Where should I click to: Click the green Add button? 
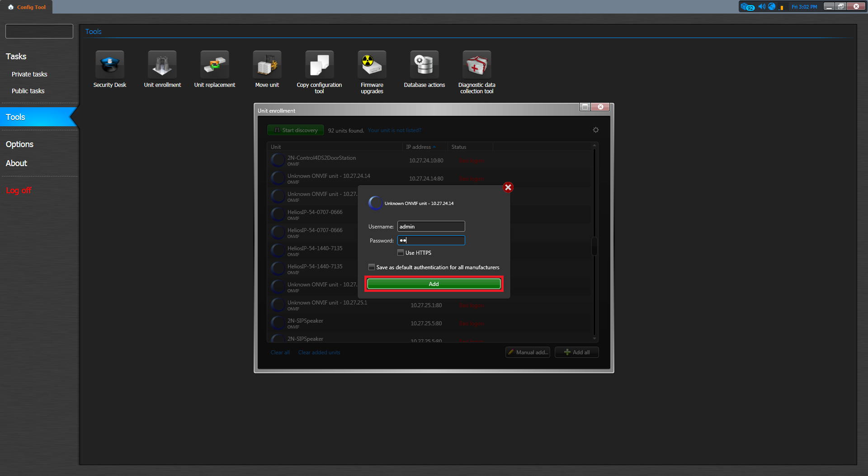pos(434,284)
